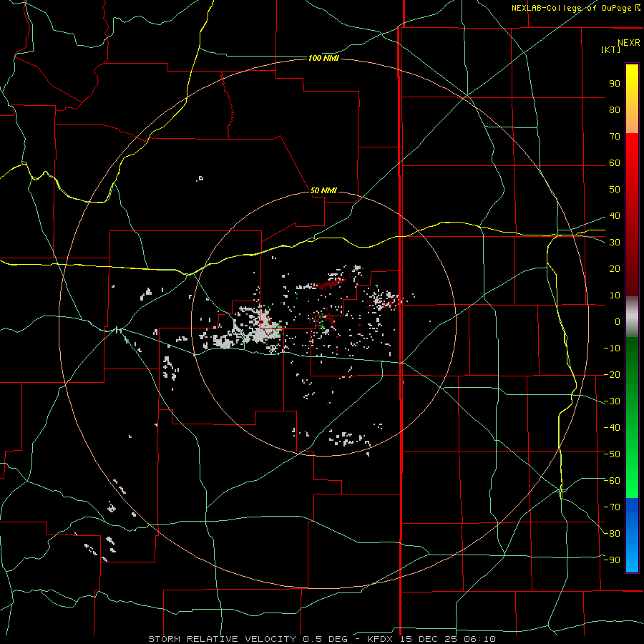This screenshot has width=644, height=644.
Task: Pick the blue segment of the color bar
Action: pos(632,535)
